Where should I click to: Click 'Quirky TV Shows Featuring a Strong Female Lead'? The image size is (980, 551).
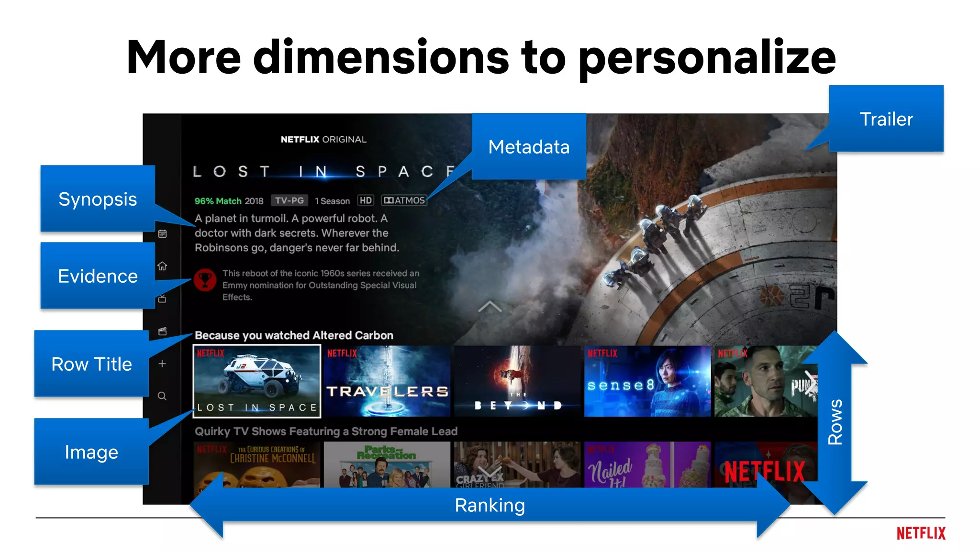point(326,431)
